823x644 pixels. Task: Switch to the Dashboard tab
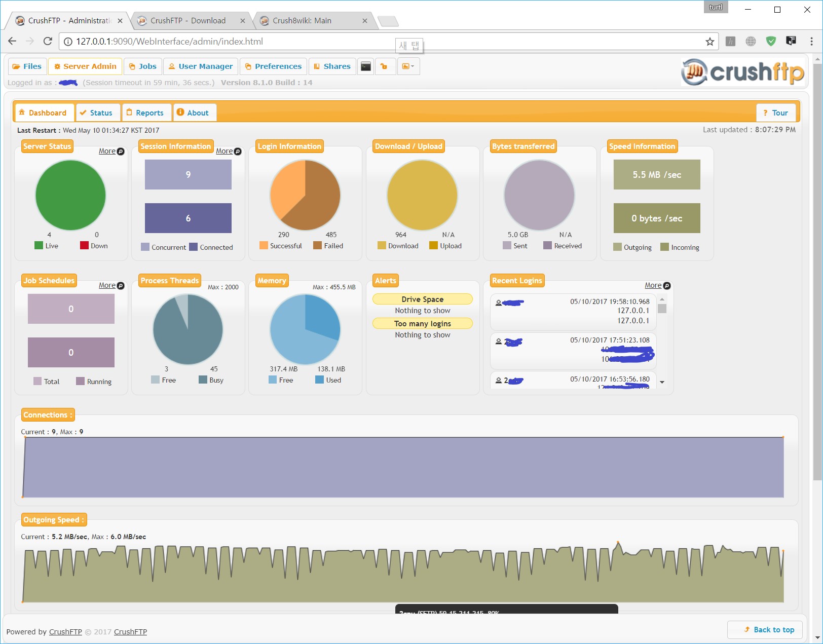[x=44, y=112]
